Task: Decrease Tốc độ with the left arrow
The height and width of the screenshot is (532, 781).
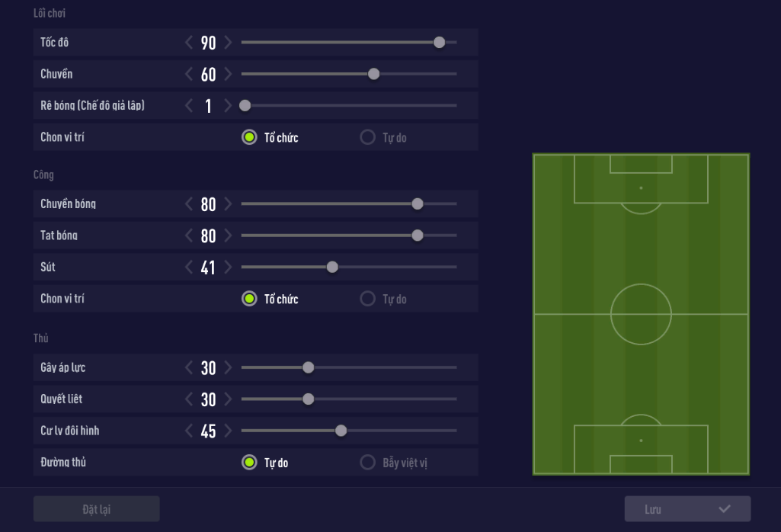Action: 189,43
